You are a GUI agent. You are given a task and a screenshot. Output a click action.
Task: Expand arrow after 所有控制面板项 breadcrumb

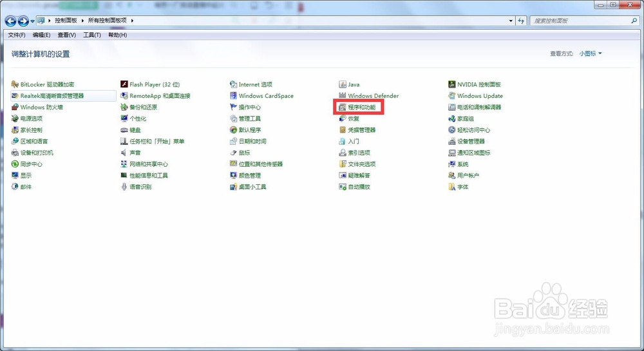(x=132, y=20)
